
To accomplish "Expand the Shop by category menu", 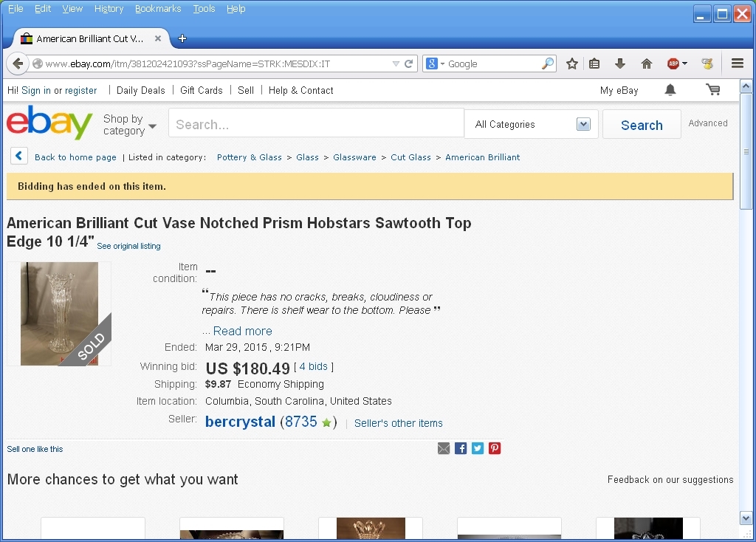I will pyautogui.click(x=129, y=124).
